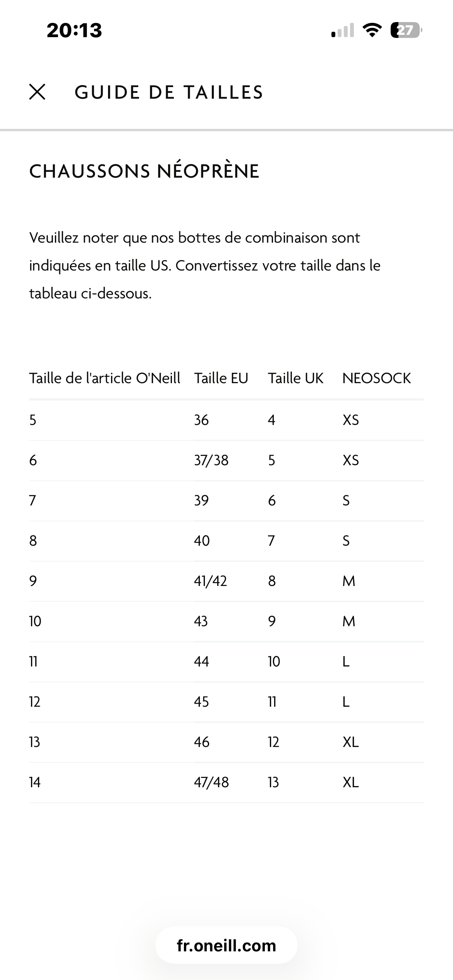This screenshot has height=980, width=453.
Task: Open the fr.oneill.com address pill
Action: tap(226, 946)
